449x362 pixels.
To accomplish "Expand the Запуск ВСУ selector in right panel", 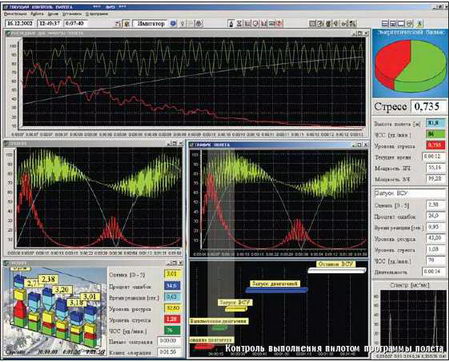I will click(409, 193).
